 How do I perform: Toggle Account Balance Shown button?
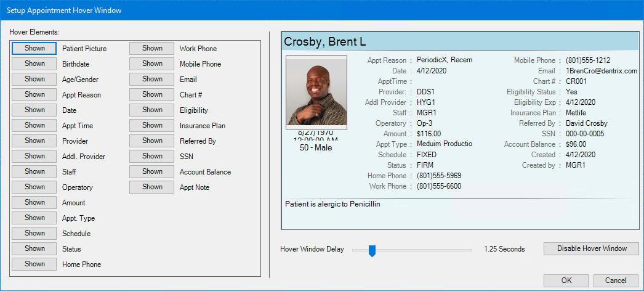(x=152, y=171)
